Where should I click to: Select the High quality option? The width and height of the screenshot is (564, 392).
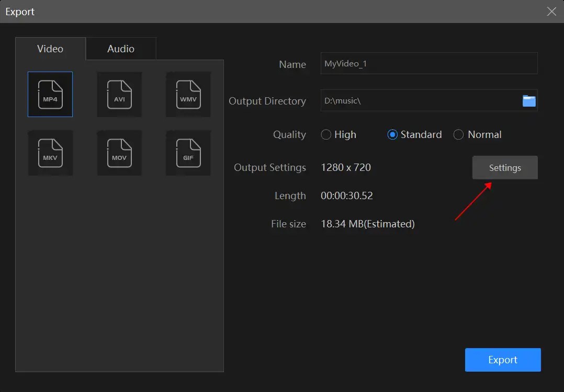[x=326, y=134]
